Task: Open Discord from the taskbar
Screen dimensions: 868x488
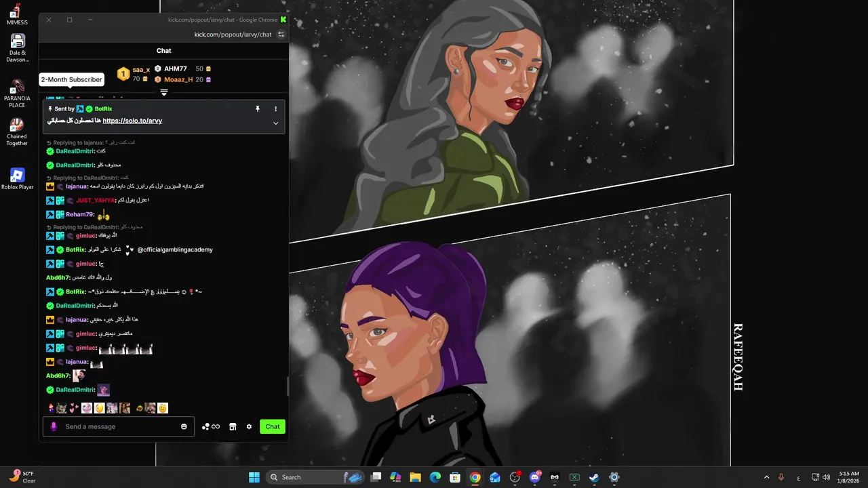Action: coord(534,477)
